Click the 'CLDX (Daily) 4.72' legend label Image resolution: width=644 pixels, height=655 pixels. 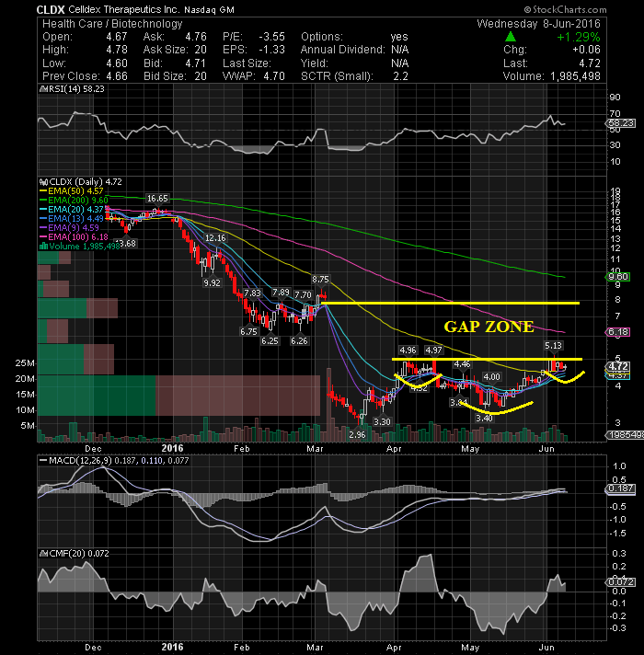tap(86, 182)
